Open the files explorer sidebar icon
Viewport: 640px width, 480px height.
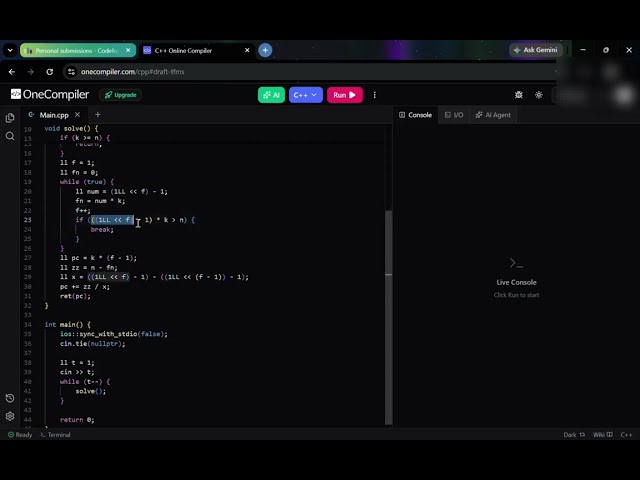click(x=10, y=118)
